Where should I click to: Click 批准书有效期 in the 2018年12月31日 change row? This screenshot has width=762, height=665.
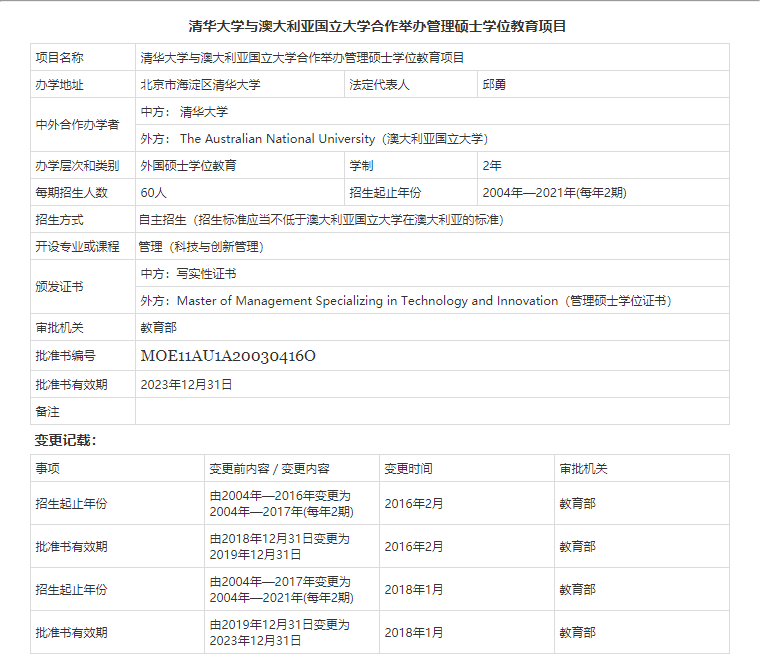point(71,547)
